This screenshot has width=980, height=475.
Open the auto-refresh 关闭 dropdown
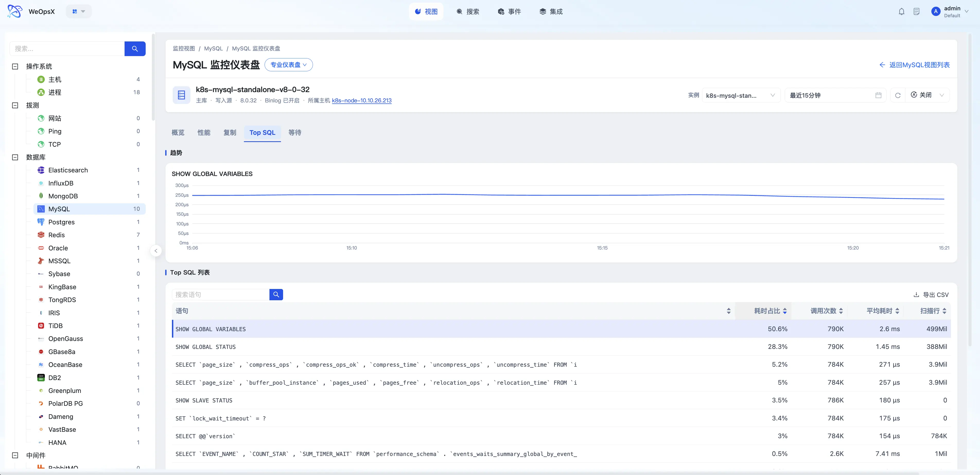tap(927, 95)
